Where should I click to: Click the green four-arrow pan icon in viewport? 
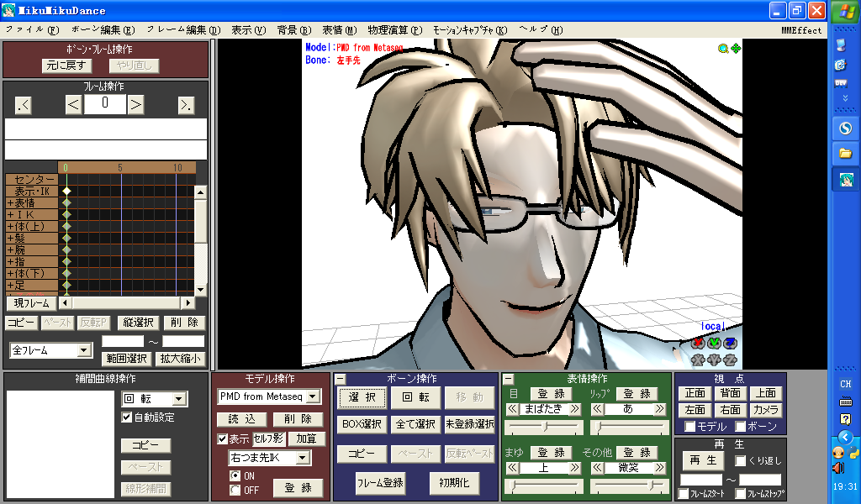[x=736, y=49]
